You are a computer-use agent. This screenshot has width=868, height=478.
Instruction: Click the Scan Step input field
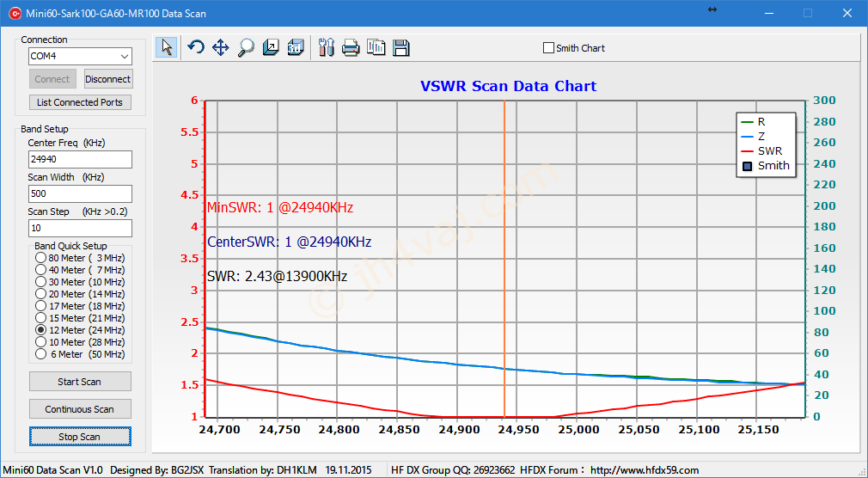point(80,228)
